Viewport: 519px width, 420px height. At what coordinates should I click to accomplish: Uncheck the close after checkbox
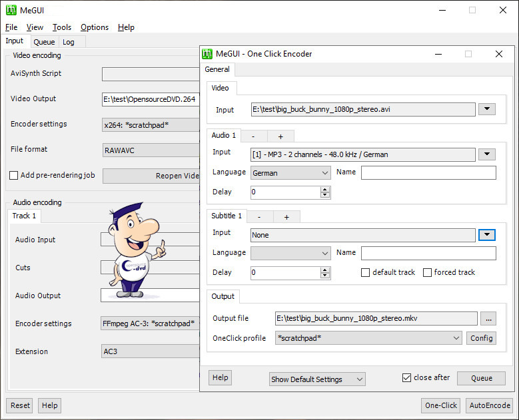[406, 377]
